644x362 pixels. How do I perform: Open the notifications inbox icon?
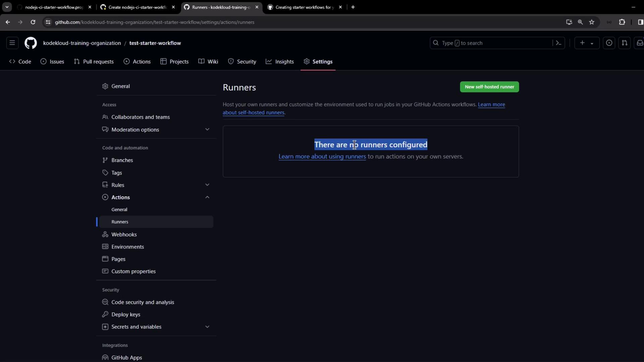click(640, 43)
